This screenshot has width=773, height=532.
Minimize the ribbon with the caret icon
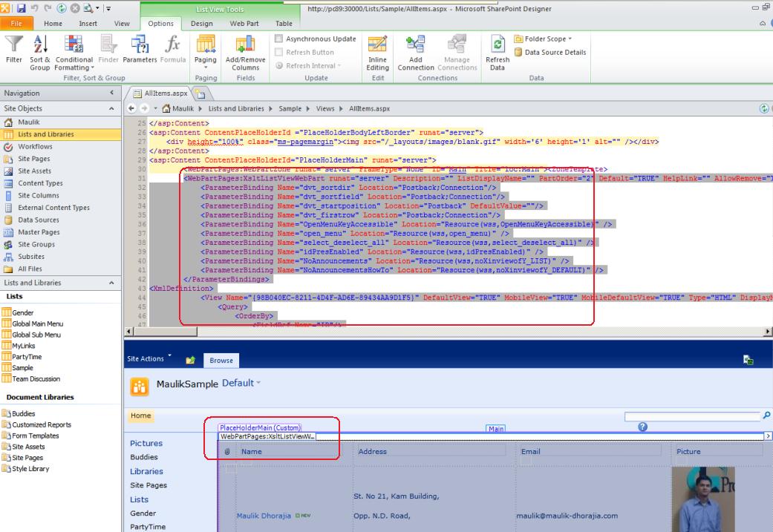[763, 23]
